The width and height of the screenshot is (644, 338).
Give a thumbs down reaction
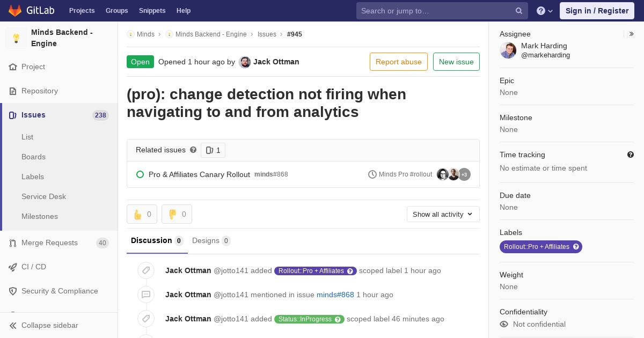point(177,214)
